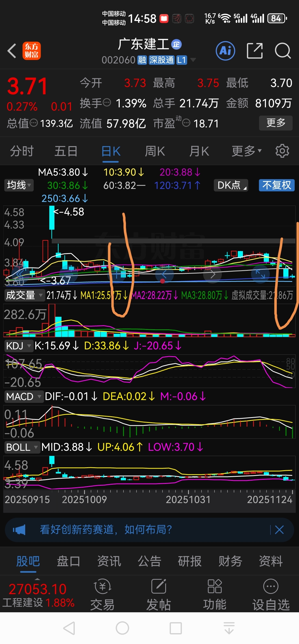Tap the megaphone announcement icon

pos(19,530)
